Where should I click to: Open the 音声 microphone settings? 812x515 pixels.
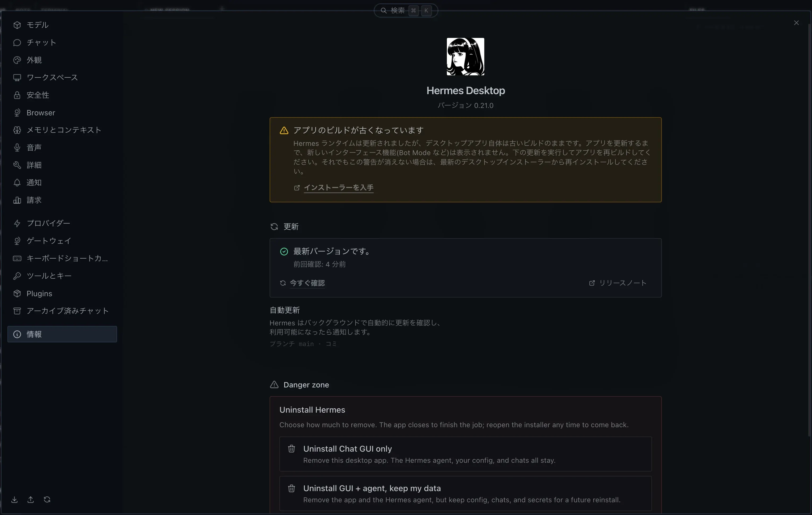[62, 148]
